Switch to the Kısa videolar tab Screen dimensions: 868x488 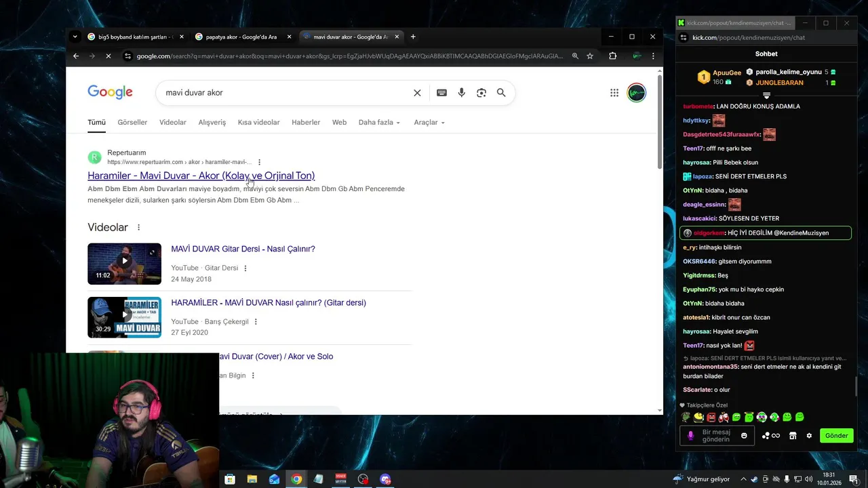coord(258,123)
